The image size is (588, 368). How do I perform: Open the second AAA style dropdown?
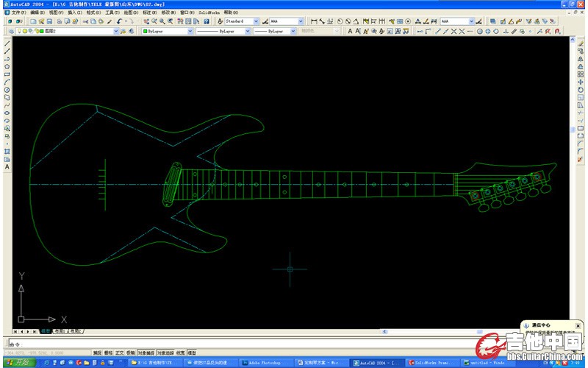coord(471,21)
